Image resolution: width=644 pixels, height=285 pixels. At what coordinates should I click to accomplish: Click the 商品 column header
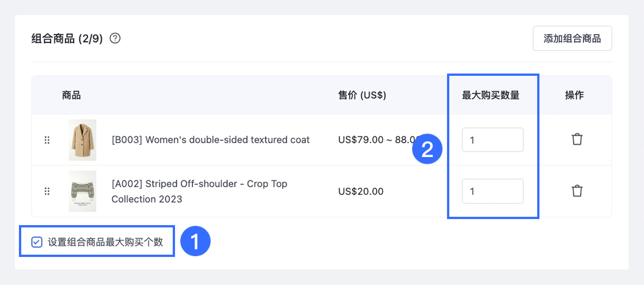(x=71, y=95)
